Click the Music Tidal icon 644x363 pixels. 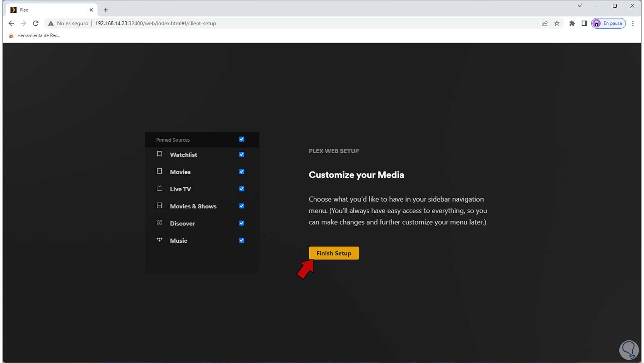[160, 240]
